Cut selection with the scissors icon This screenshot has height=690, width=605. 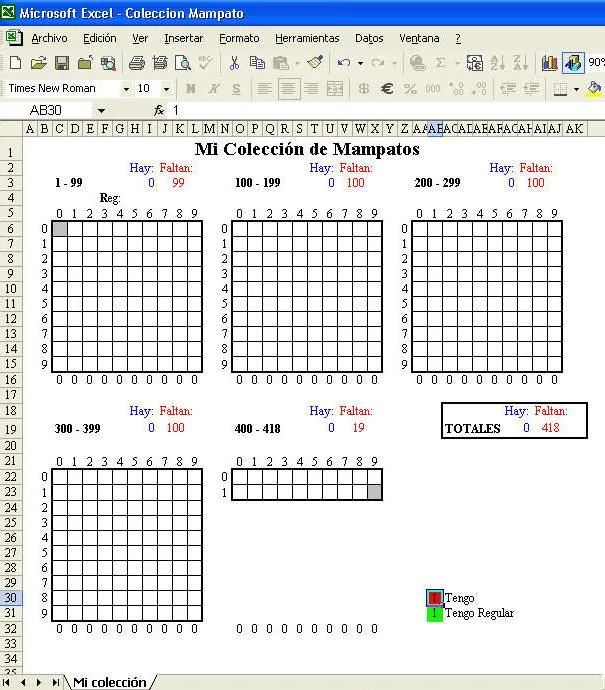[234, 63]
